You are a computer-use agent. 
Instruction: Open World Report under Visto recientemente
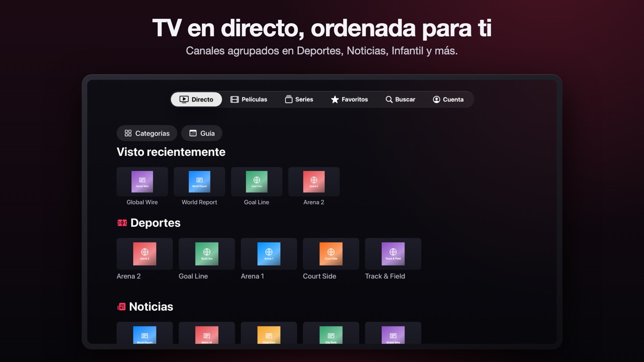tap(199, 182)
